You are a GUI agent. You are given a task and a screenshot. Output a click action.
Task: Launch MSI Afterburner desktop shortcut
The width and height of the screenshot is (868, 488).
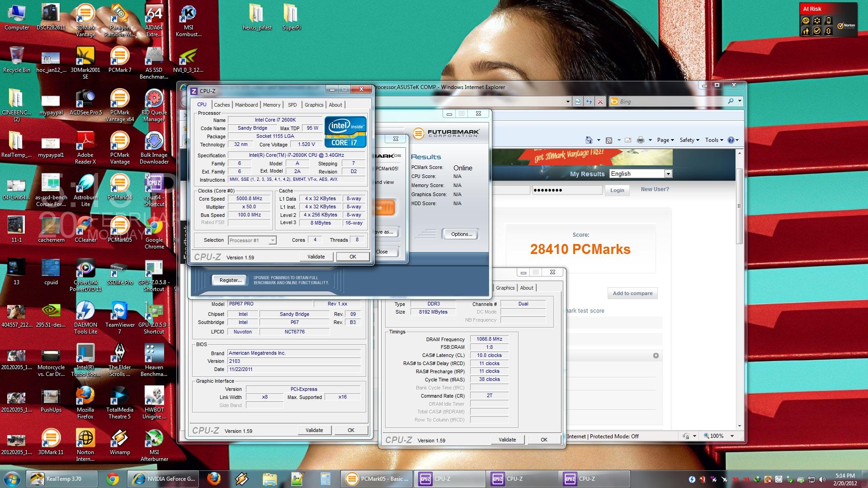click(x=154, y=445)
